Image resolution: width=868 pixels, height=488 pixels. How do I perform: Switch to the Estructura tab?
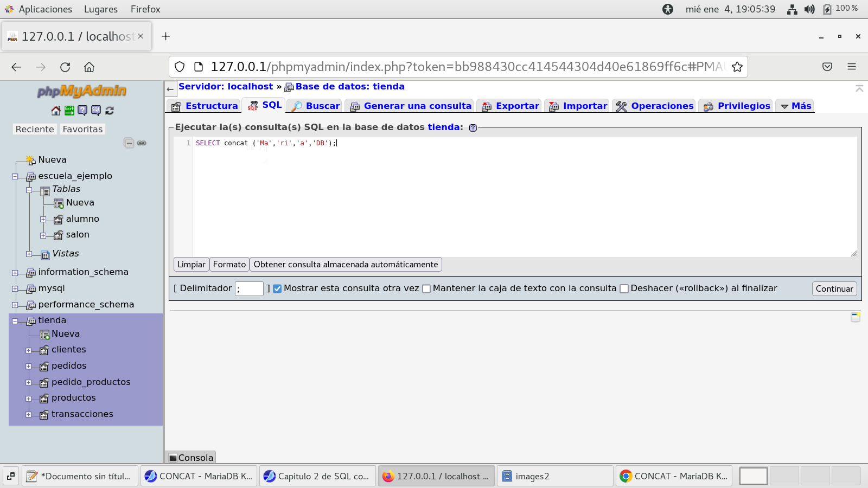pos(205,106)
